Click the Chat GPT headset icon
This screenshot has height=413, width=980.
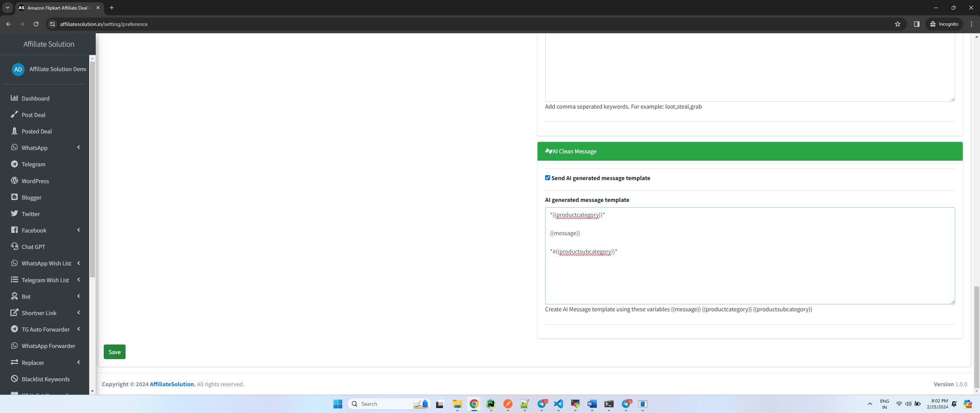tap(14, 246)
